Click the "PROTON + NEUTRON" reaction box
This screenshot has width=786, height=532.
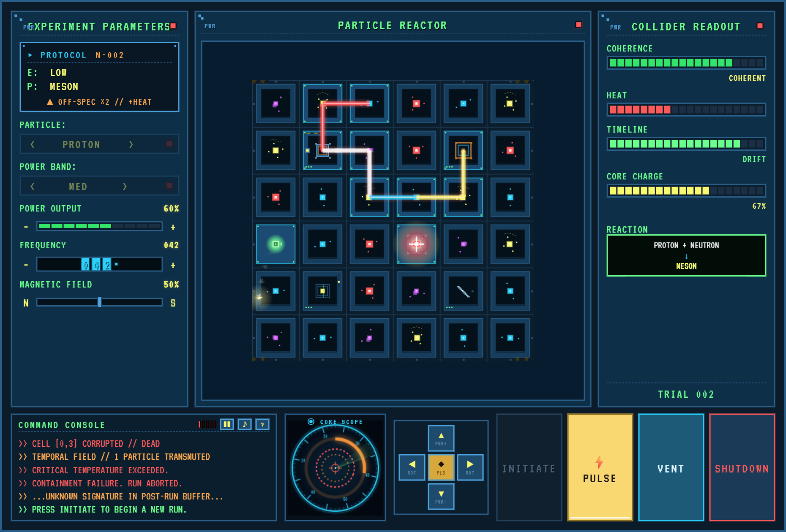pos(686,255)
